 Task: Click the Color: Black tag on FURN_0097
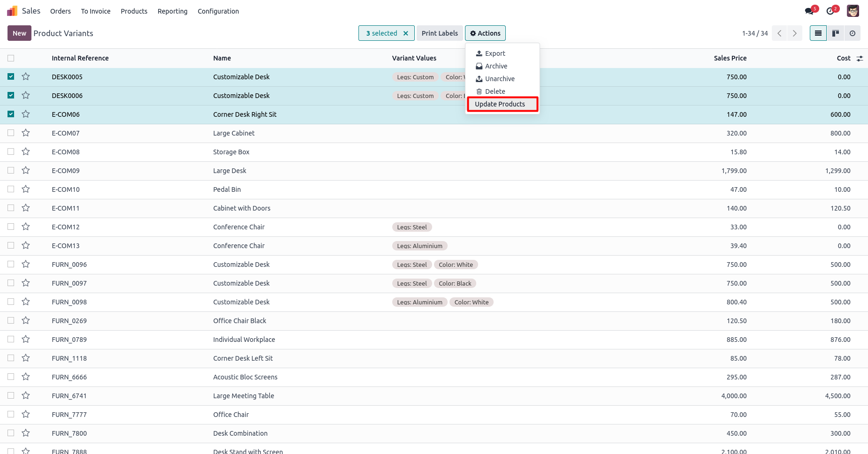click(455, 283)
